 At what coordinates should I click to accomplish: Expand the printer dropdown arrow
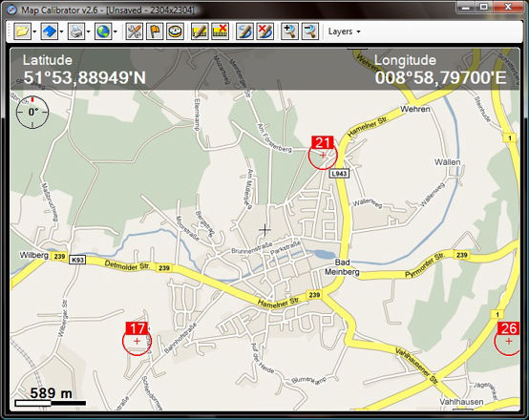[x=89, y=32]
